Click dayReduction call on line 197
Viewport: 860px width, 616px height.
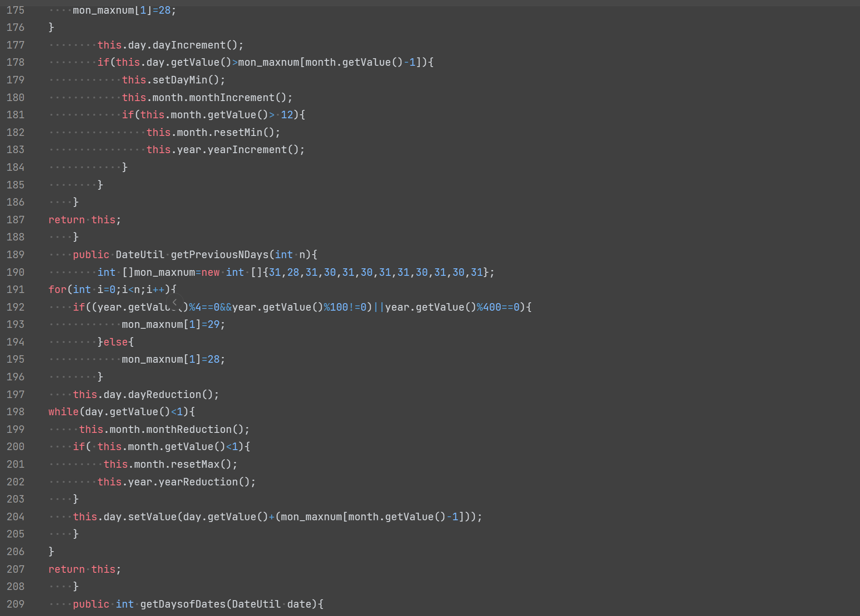164,394
